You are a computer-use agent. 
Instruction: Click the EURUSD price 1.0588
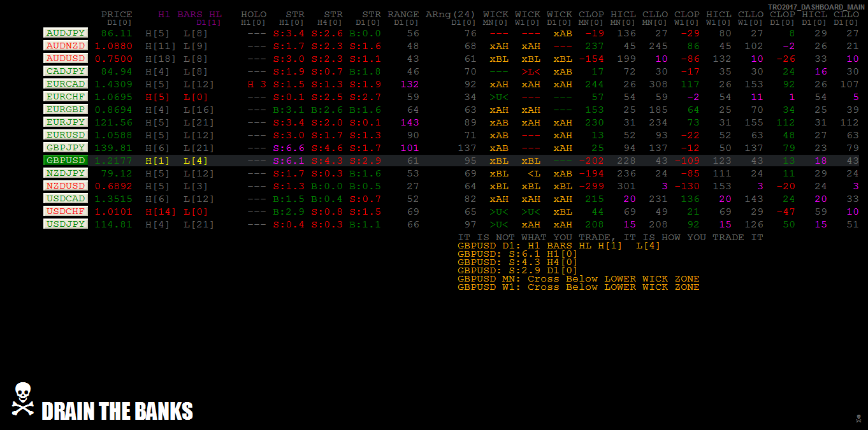pos(113,135)
